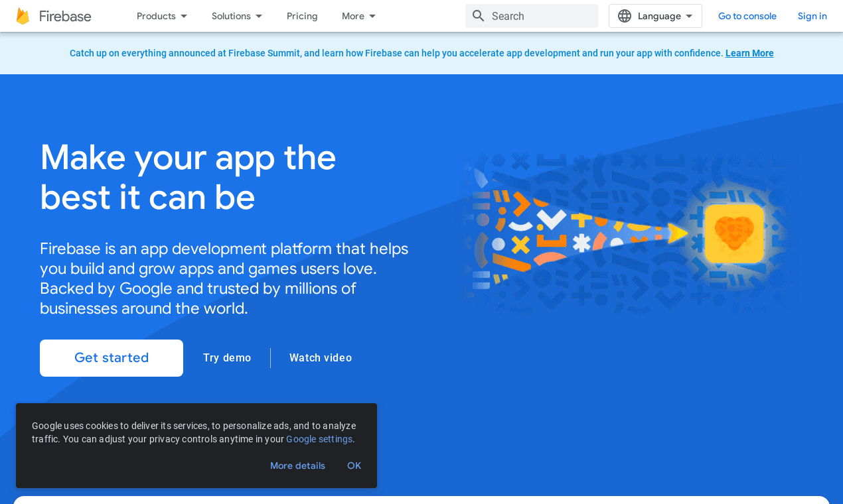
Task: Click the Get started button
Action: 111,357
